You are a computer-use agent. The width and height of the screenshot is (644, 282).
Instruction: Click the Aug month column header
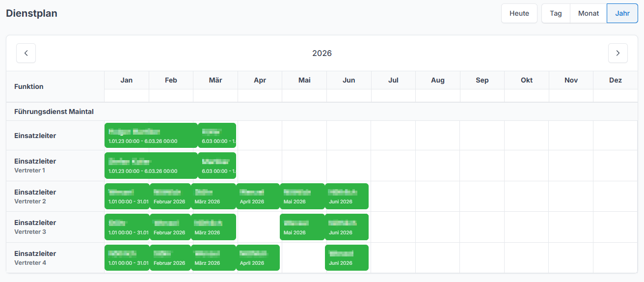pos(438,80)
